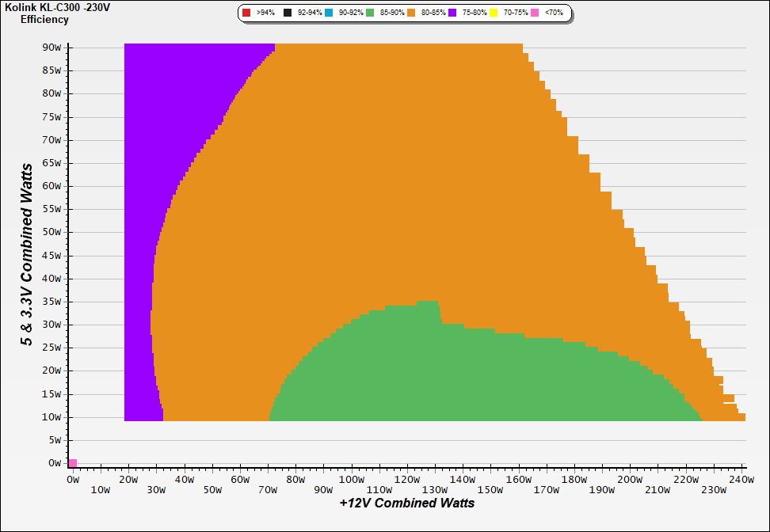Click the 0w label on horizontal axis

tap(73, 480)
